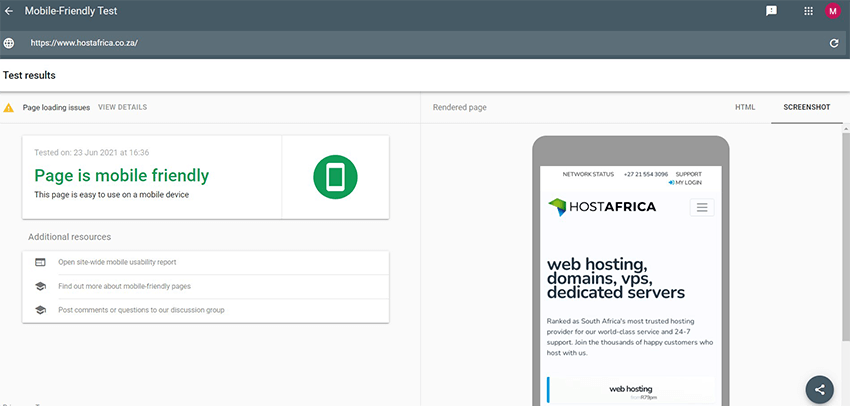Image resolution: width=850 pixels, height=406 pixels.
Task: Click the warning triangle icon
Action: (9, 107)
